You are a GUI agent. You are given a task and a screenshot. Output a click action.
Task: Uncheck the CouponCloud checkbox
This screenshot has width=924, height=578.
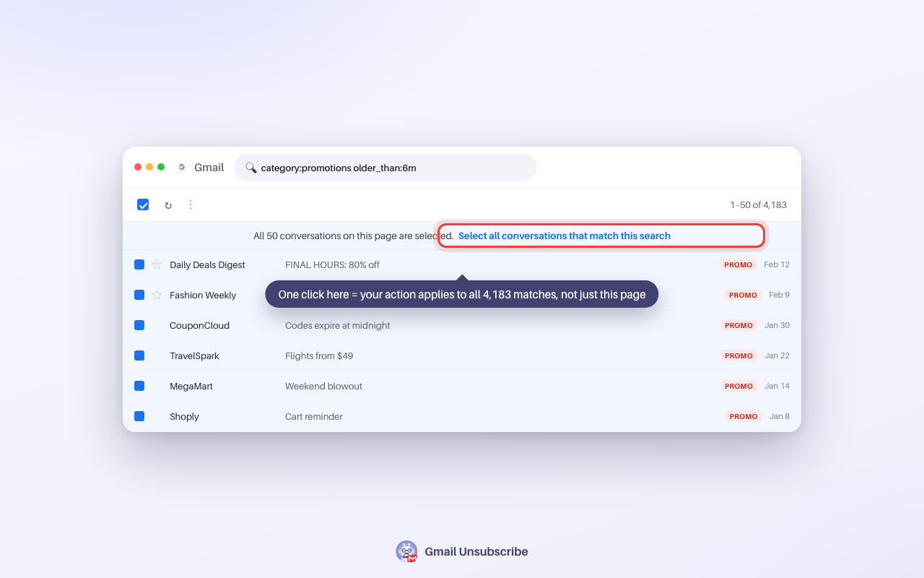pos(139,325)
